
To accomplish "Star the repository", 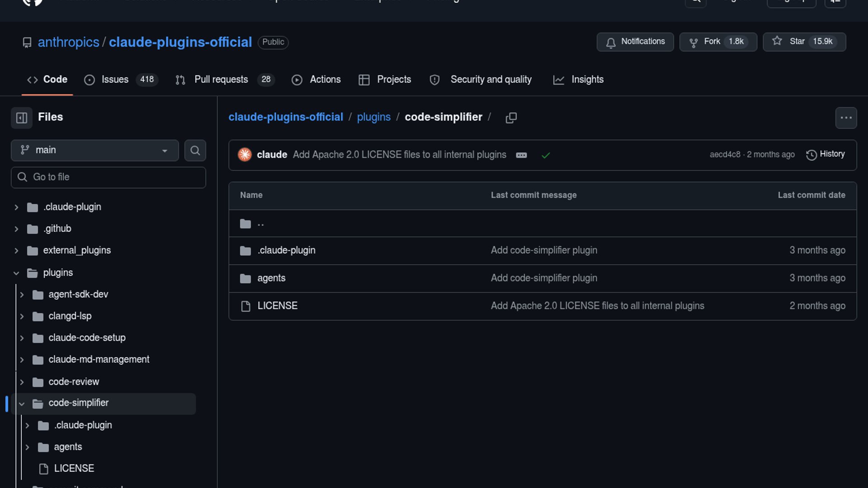I will pos(804,42).
